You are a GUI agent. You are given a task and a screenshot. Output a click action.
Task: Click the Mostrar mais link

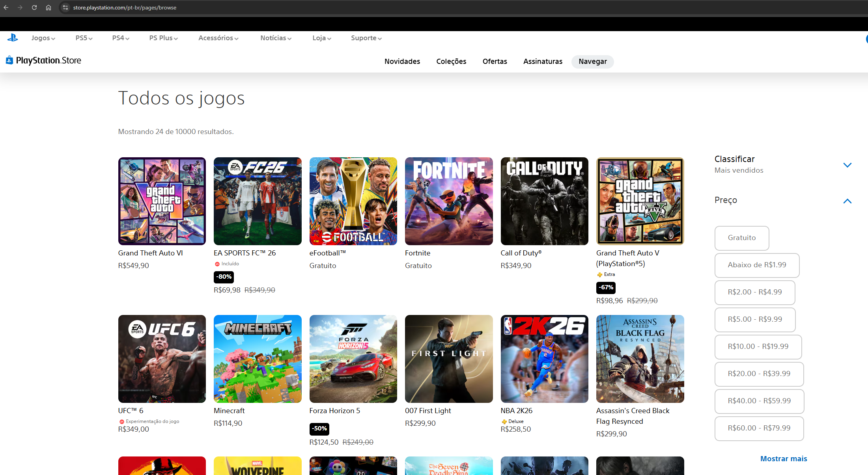pos(784,459)
